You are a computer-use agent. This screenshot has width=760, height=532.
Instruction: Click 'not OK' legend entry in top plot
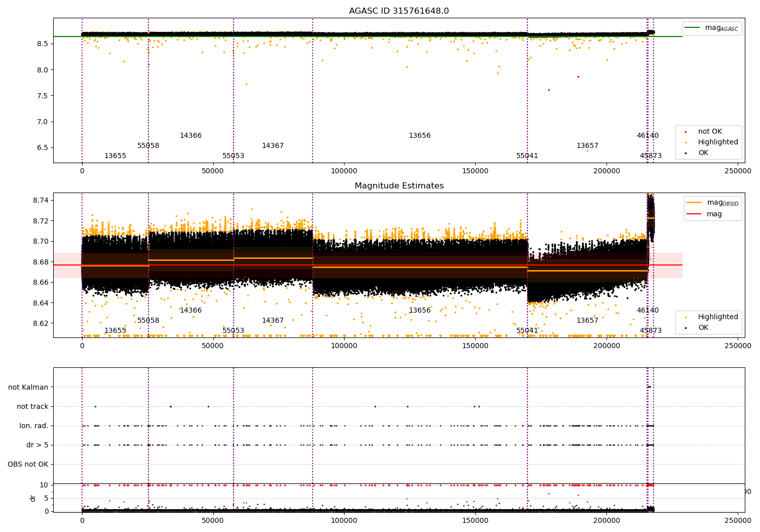tap(710, 132)
